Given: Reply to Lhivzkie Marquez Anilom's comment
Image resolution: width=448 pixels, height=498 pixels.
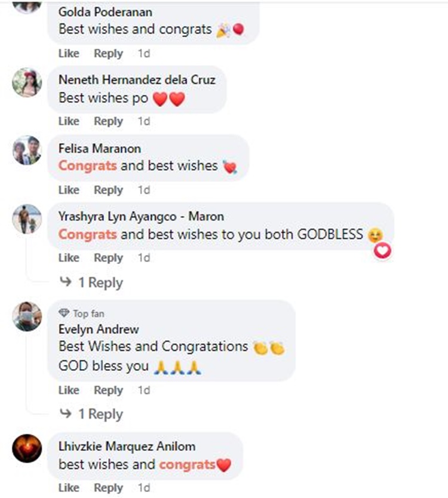Looking at the screenshot, I should 108,488.
